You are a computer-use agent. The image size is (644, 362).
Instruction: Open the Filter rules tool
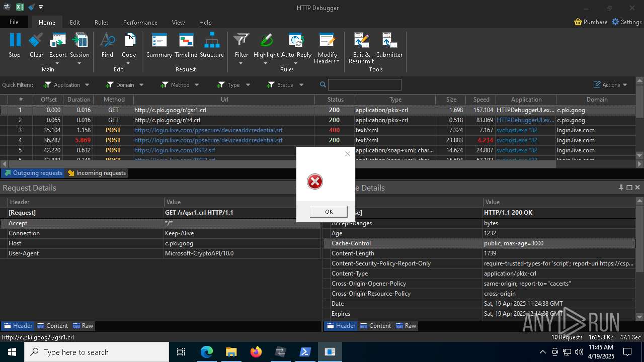pyautogui.click(x=242, y=46)
